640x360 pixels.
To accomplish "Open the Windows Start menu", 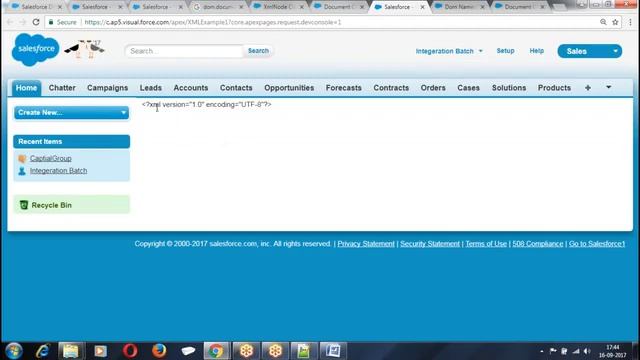I will tap(14, 351).
